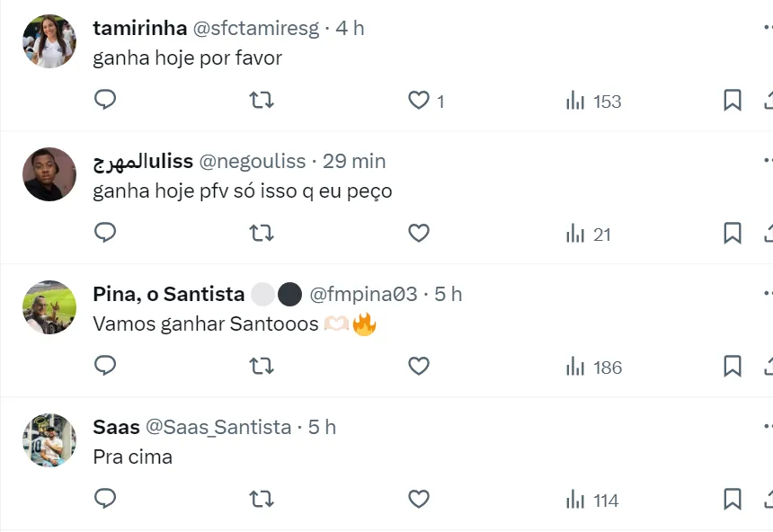Image resolution: width=773 pixels, height=532 pixels.
Task: Open view count of 21 views
Action: pyautogui.click(x=588, y=235)
